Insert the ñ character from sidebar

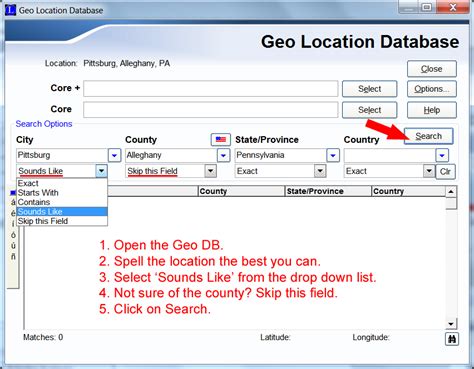(x=13, y=256)
